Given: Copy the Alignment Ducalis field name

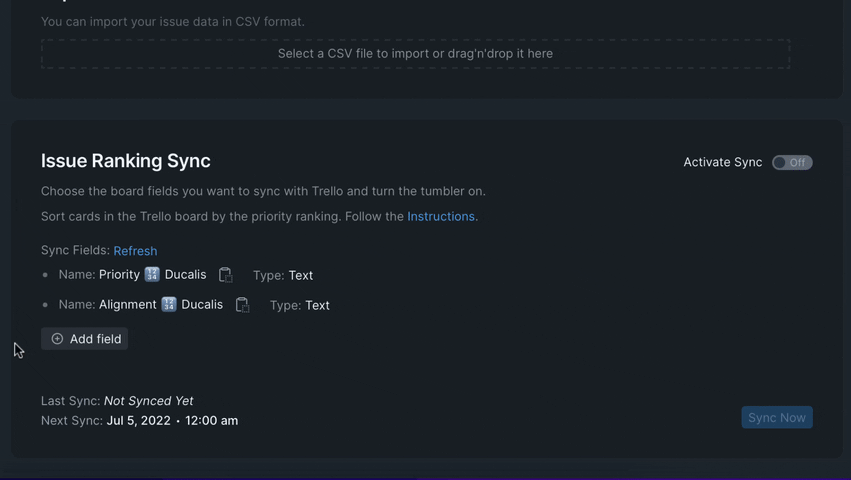Looking at the screenshot, I should [x=242, y=305].
